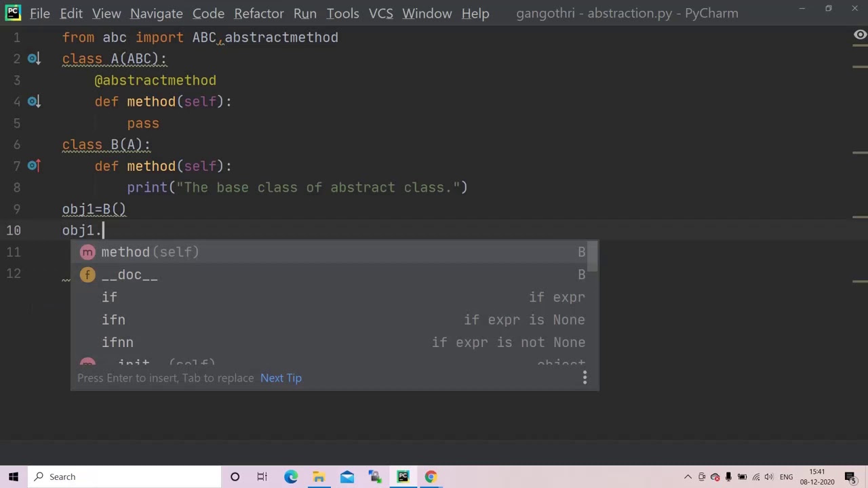This screenshot has width=868, height=488.
Task: Click the taskbar Search box
Action: click(x=124, y=476)
